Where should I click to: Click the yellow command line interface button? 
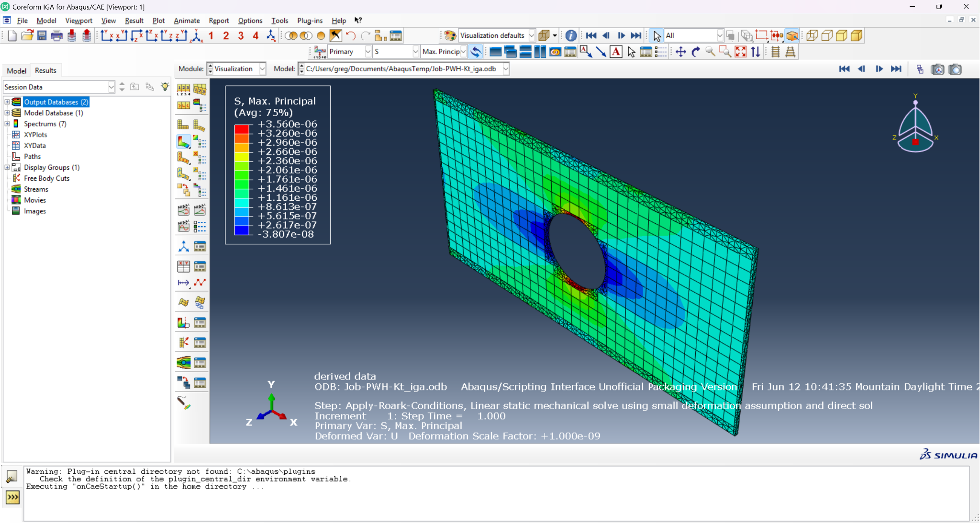click(12, 498)
